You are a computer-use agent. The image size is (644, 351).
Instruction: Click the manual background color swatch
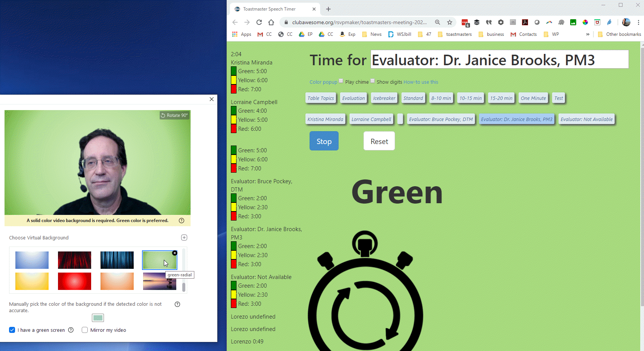pyautogui.click(x=98, y=317)
